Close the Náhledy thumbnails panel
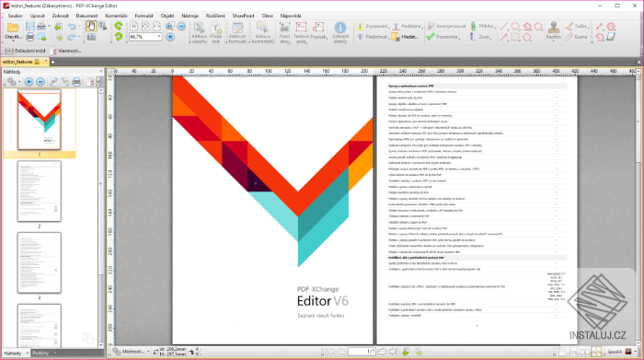 (x=101, y=72)
